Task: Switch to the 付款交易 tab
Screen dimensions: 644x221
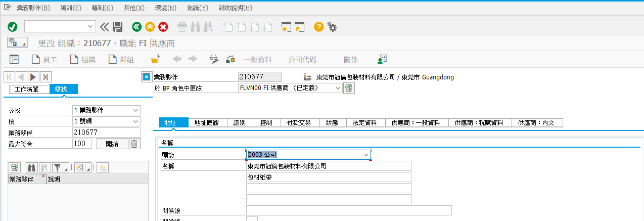Action: pyautogui.click(x=299, y=123)
